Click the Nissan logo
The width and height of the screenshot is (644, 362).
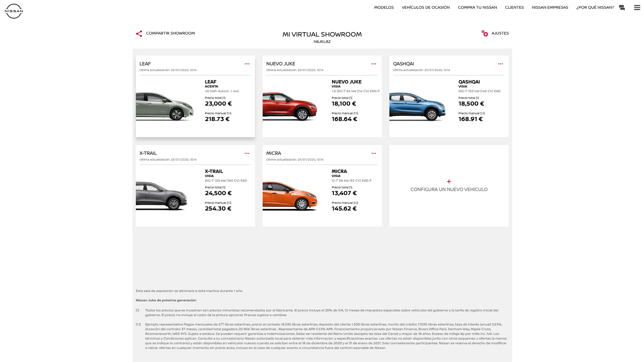pos(14,11)
